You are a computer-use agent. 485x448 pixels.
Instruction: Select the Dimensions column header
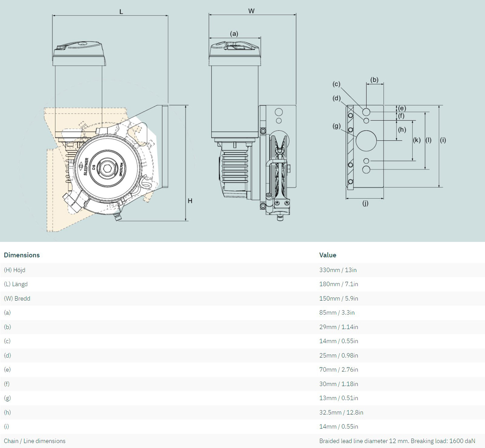(22, 255)
